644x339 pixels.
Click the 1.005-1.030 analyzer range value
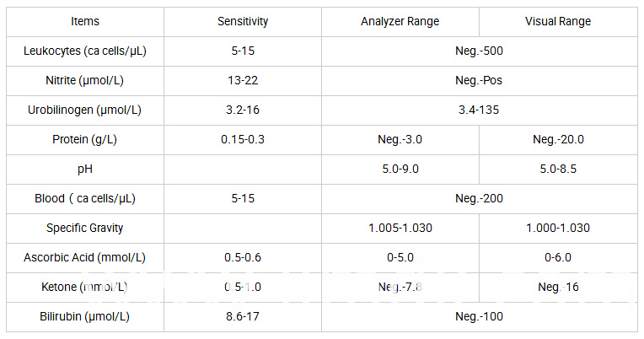(x=400, y=228)
